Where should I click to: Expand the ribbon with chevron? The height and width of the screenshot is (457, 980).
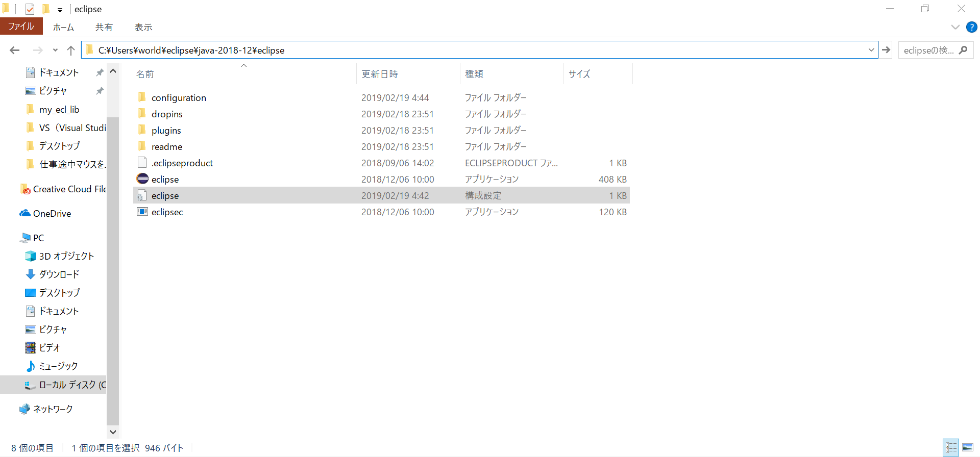955,27
